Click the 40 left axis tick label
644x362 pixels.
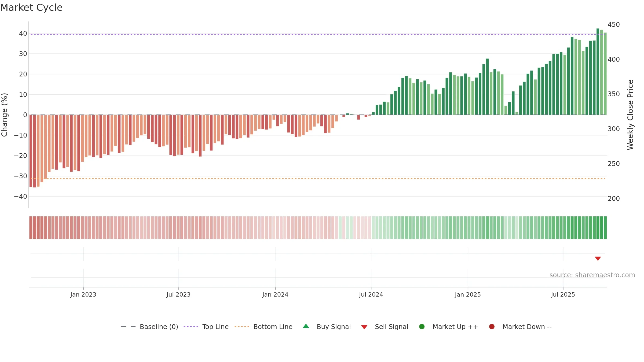(x=23, y=34)
